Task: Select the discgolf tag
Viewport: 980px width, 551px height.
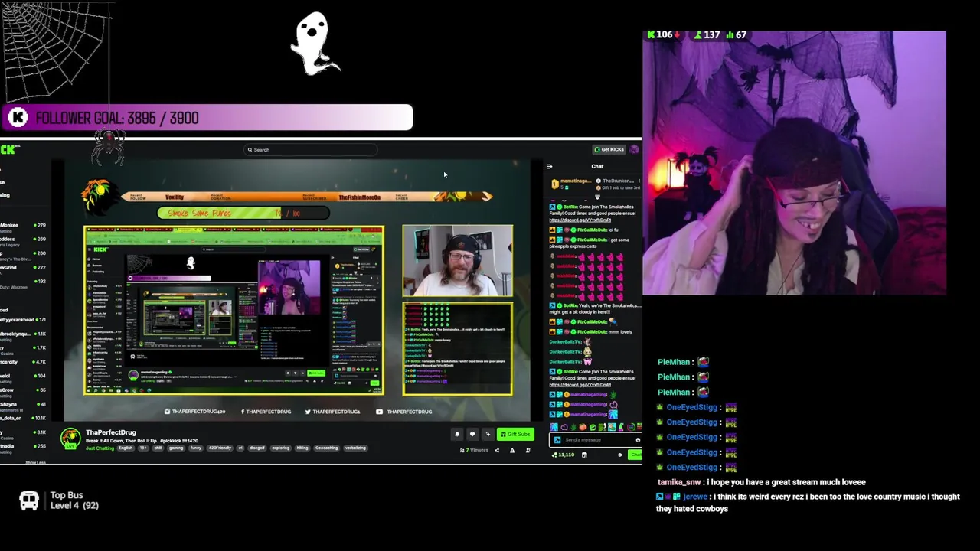Action: [x=257, y=448]
